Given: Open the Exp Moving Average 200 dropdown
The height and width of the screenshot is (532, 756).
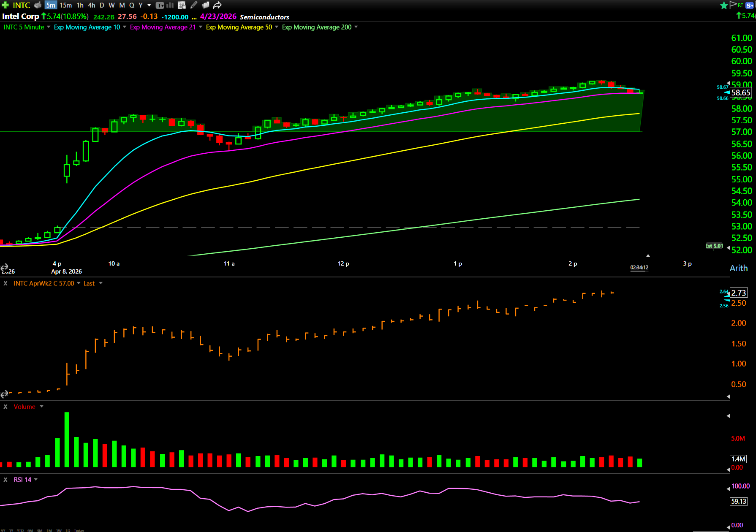Looking at the screenshot, I should [x=356, y=27].
